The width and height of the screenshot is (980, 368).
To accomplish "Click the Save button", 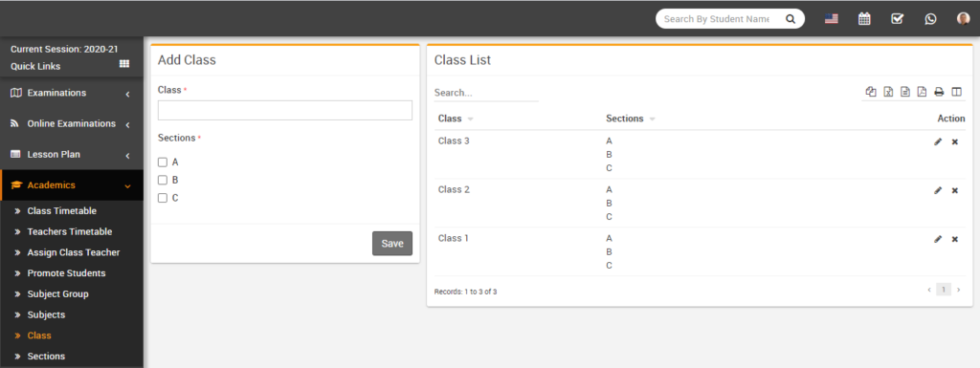I will tap(392, 243).
